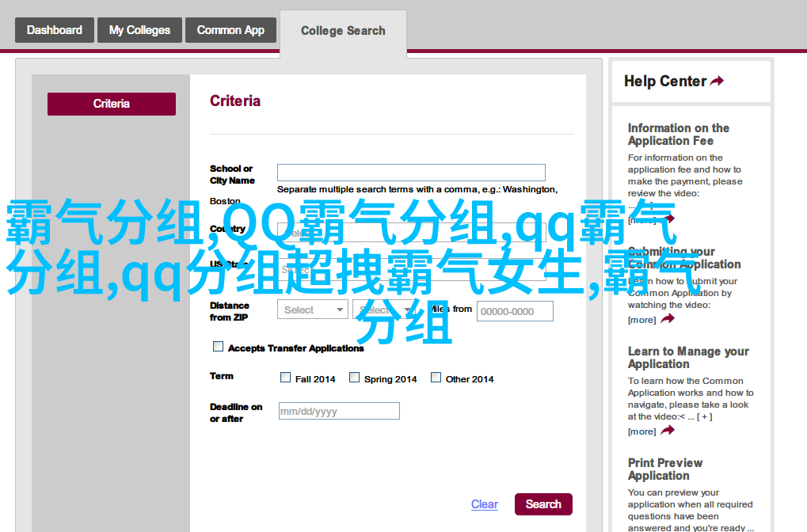Click arrow icon beside Submitting your Common Application more link

[668, 319]
